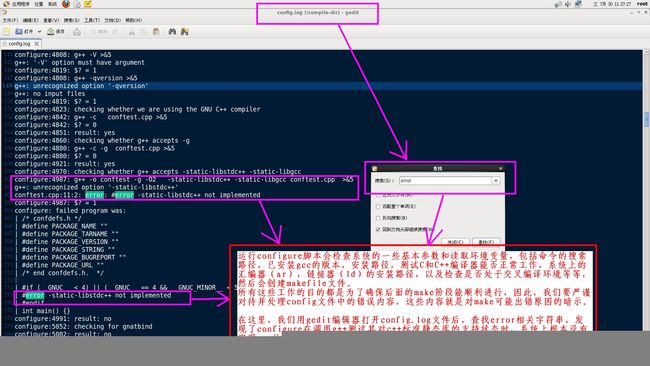Save the file with the toolbar Save button

56,32
